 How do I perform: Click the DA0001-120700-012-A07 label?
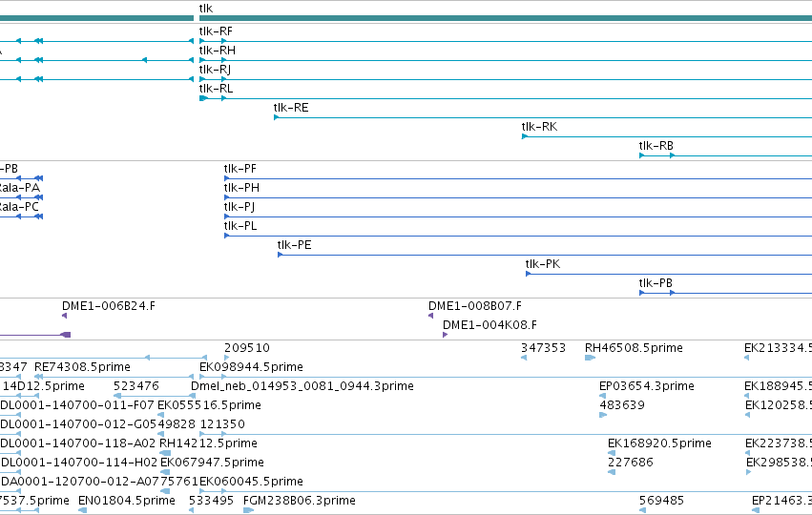[x=78, y=483]
